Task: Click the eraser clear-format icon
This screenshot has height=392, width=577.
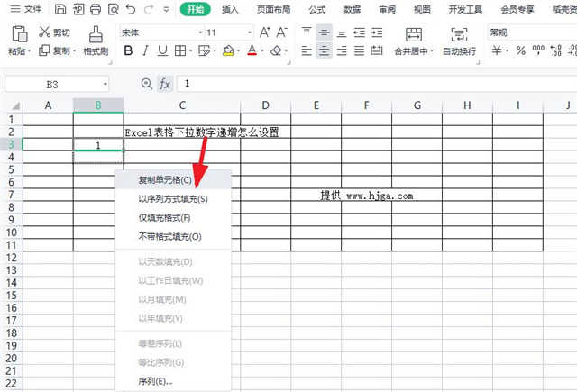Action: [276, 50]
